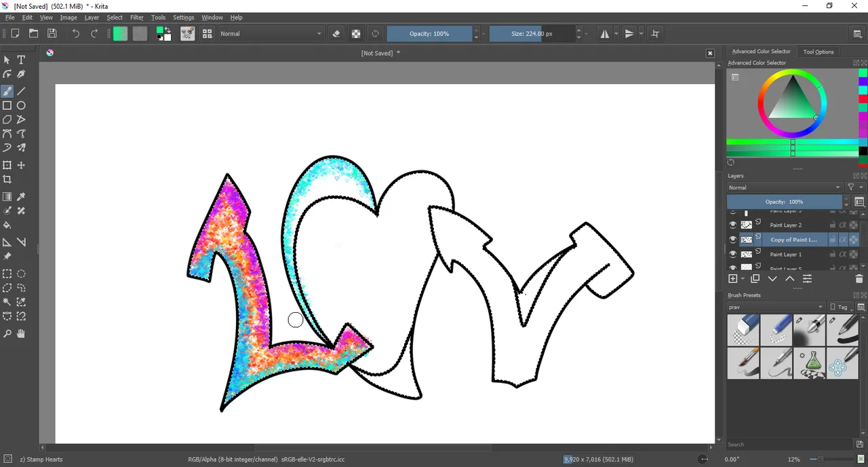868x467 pixels.
Task: Toggle visibility of Paint Layer 2
Action: [732, 225]
